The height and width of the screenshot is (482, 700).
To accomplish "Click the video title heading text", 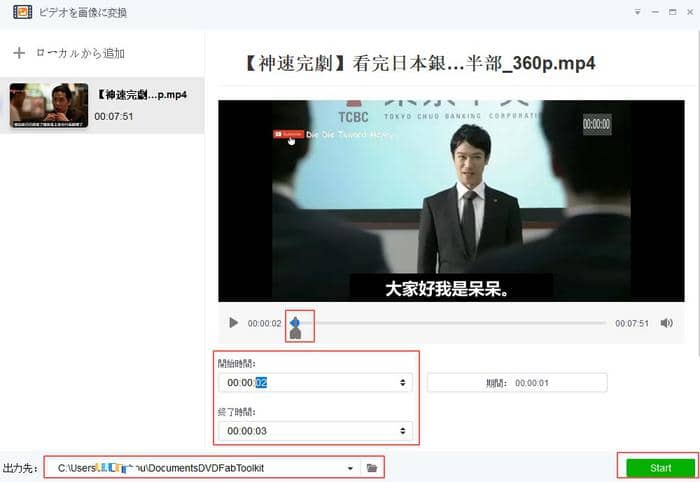I will point(420,63).
